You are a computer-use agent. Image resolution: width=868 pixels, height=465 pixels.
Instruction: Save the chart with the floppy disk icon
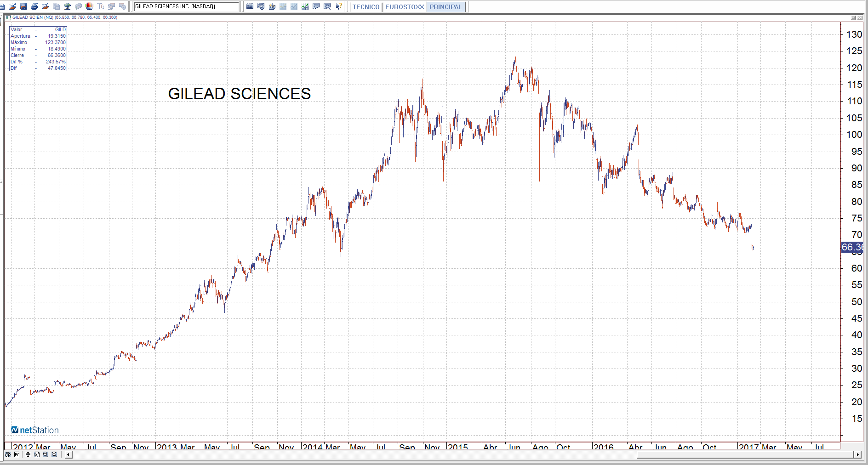(x=23, y=6)
